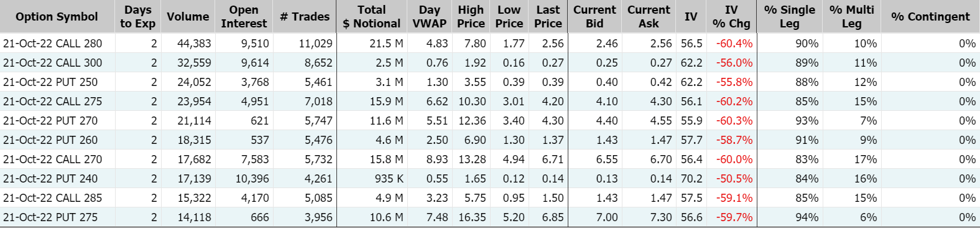Click the Days to Exp header
This screenshot has height=228, width=980.
point(137,17)
